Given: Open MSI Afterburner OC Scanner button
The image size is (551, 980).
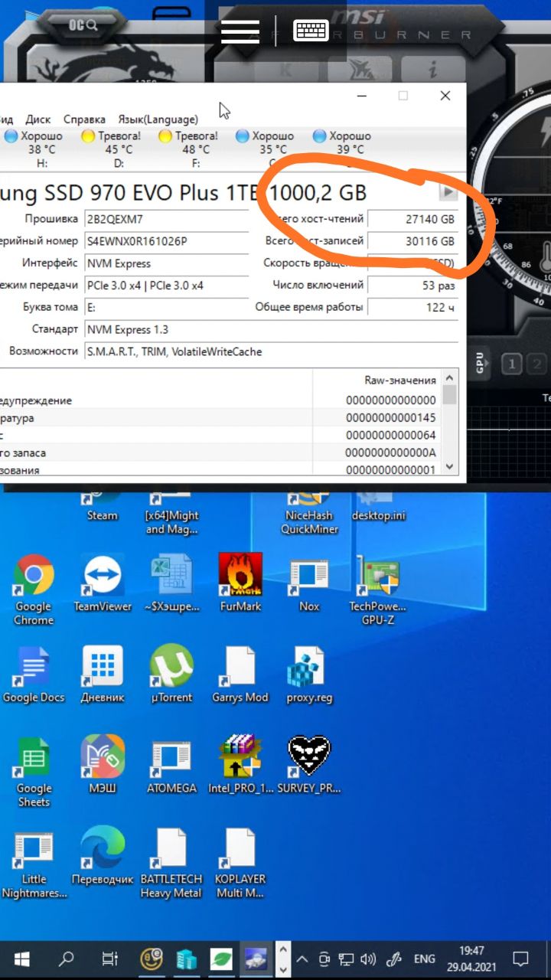Looking at the screenshot, I should tap(83, 24).
